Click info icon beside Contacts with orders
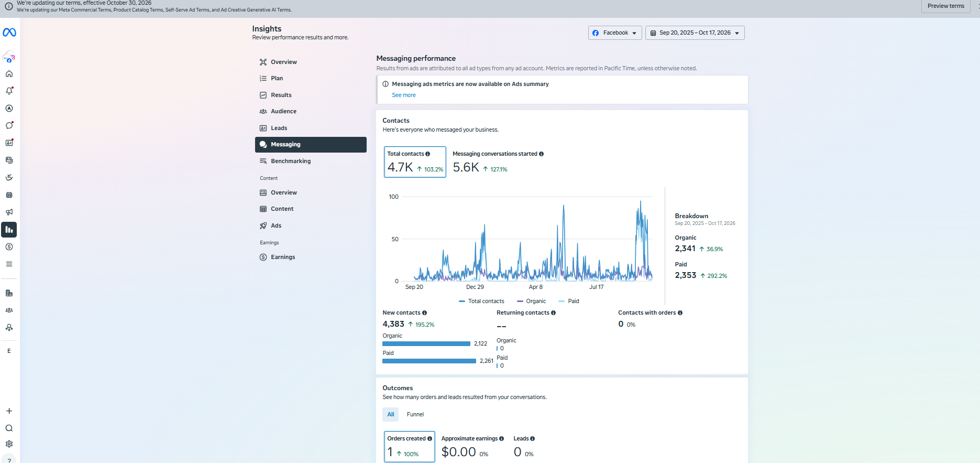Screen dimensions: 980x463 pyautogui.click(x=680, y=313)
